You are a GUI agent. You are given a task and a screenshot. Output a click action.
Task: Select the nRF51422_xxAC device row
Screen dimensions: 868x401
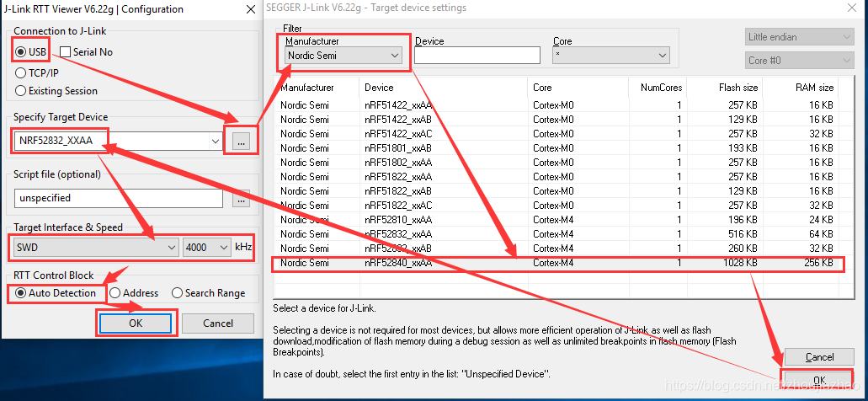coord(556,133)
